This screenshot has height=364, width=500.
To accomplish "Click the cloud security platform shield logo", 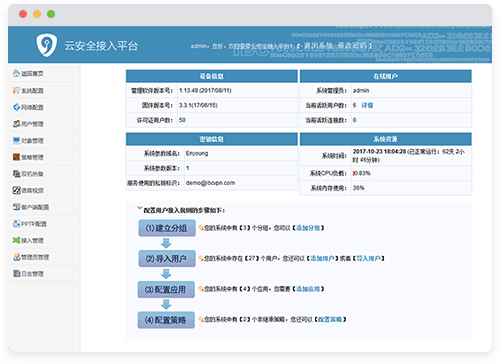I will (x=46, y=45).
